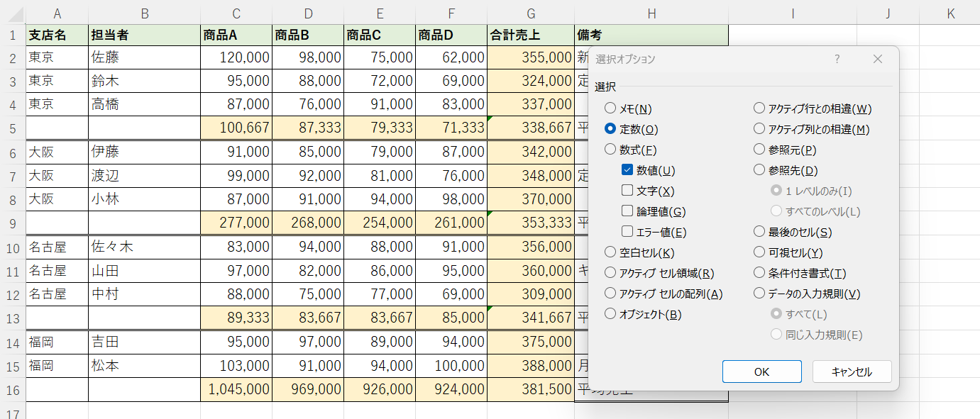Check the 文字 checkbox
The height and width of the screenshot is (419, 980).
626,190
